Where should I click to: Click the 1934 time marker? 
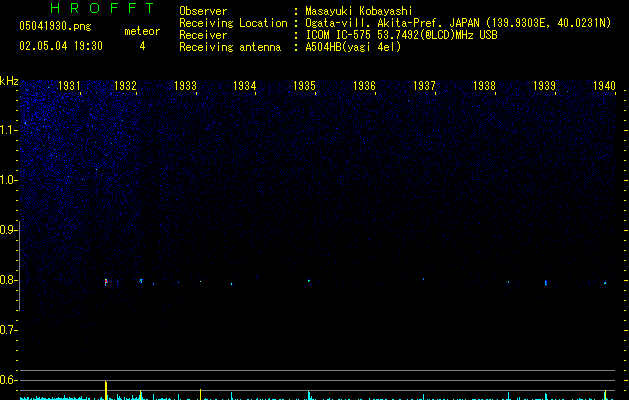point(245,85)
